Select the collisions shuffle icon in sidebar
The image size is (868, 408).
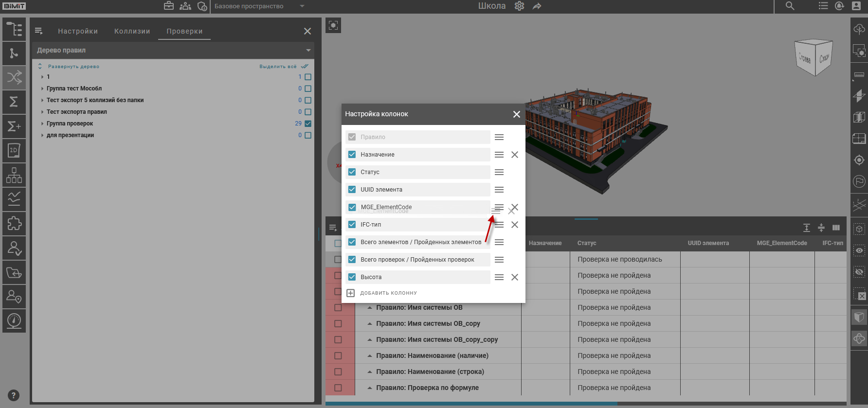tap(14, 77)
